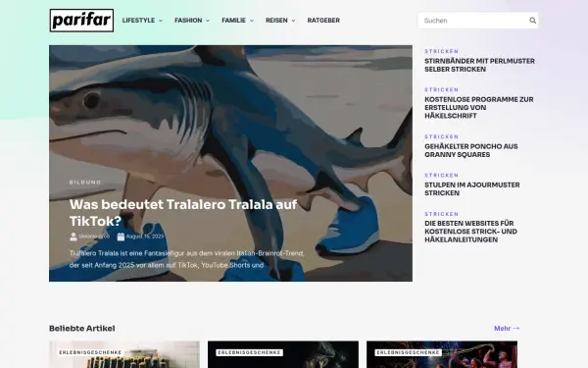Click the Tralalero Tralala excerpt text
The image size is (588, 368).
(x=187, y=259)
